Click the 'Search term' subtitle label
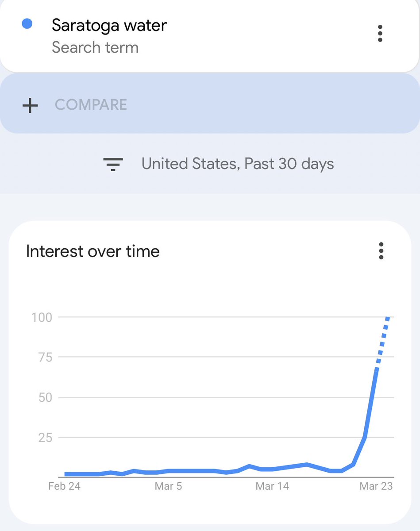The width and height of the screenshot is (420, 531). point(95,47)
